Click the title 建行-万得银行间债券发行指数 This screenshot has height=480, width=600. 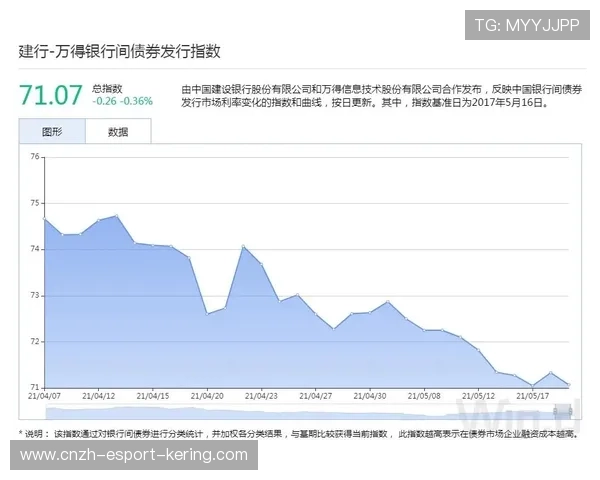tap(119, 51)
